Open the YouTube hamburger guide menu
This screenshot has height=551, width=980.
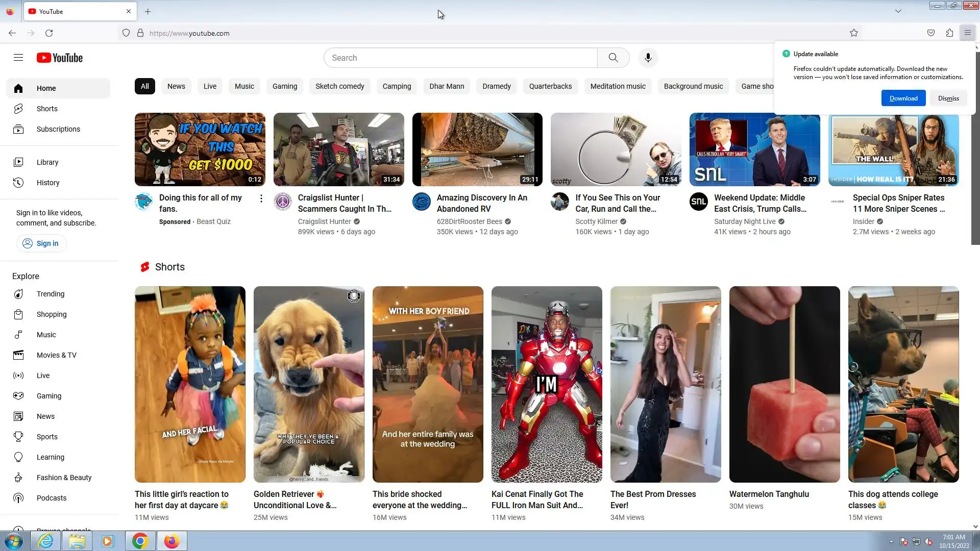click(18, 58)
